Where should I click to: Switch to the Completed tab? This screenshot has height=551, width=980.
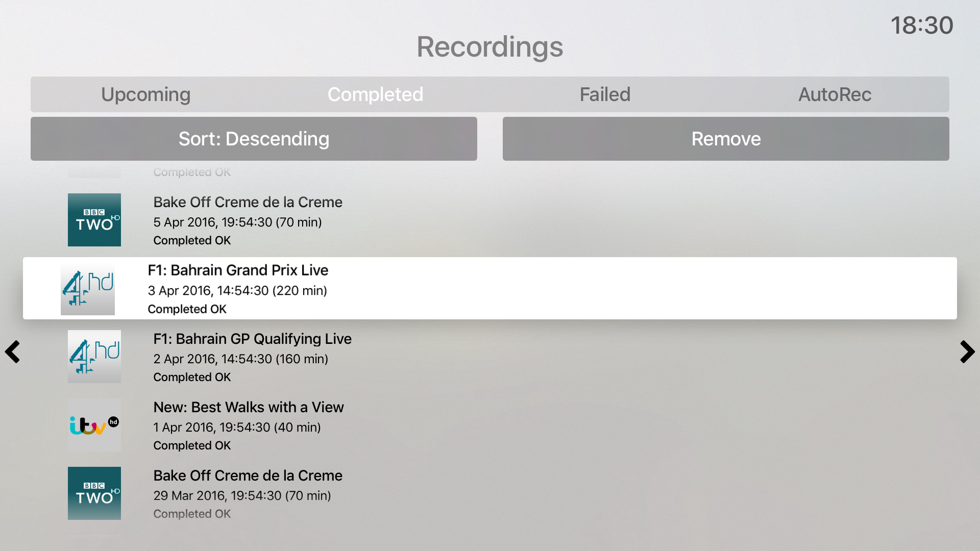pyautogui.click(x=375, y=94)
